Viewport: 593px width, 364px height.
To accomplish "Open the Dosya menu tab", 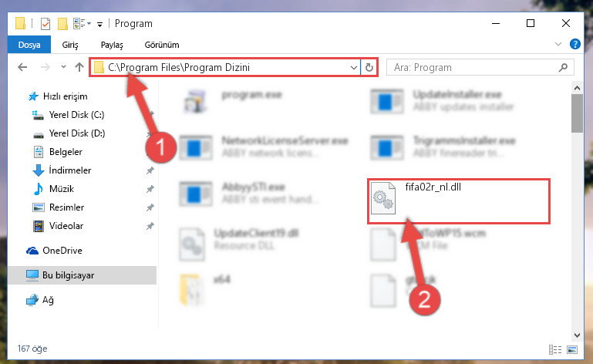I will [x=29, y=45].
